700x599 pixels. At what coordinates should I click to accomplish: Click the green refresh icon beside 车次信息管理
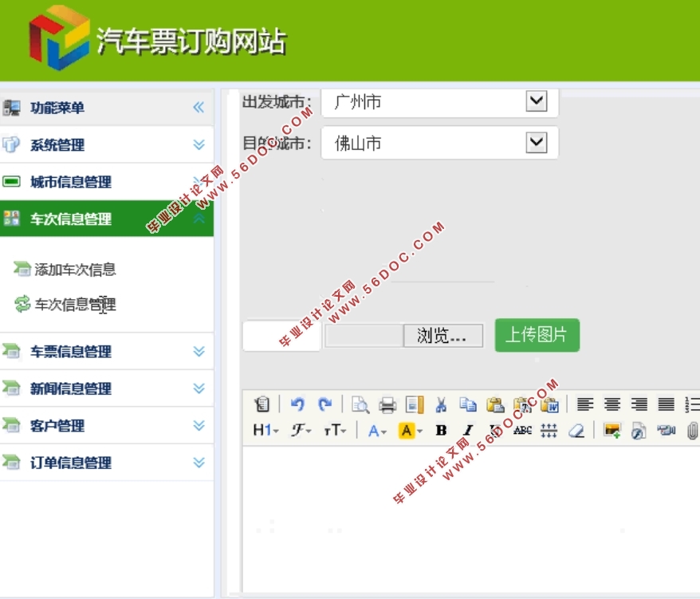click(x=22, y=304)
